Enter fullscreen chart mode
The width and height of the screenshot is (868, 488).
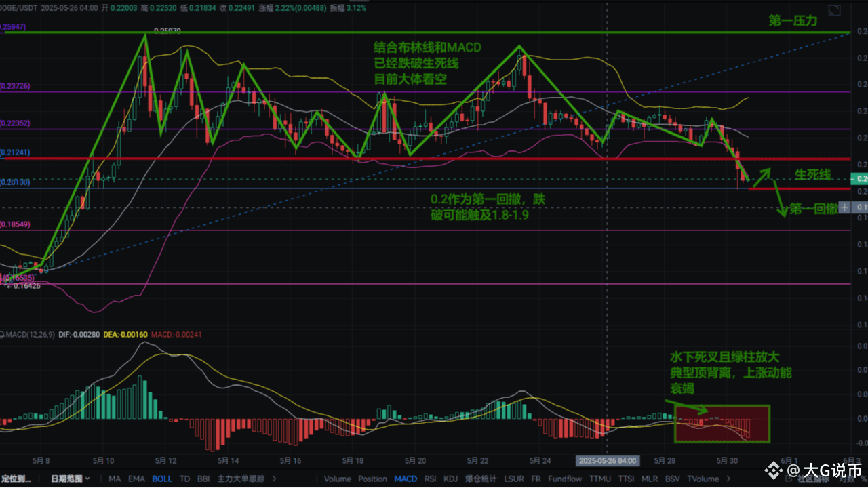833,9
